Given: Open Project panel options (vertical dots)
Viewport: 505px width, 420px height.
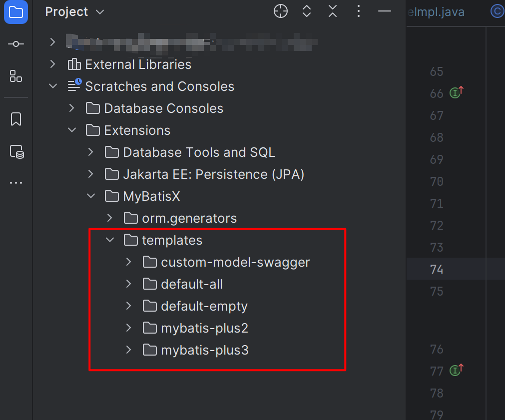Looking at the screenshot, I should (x=359, y=11).
